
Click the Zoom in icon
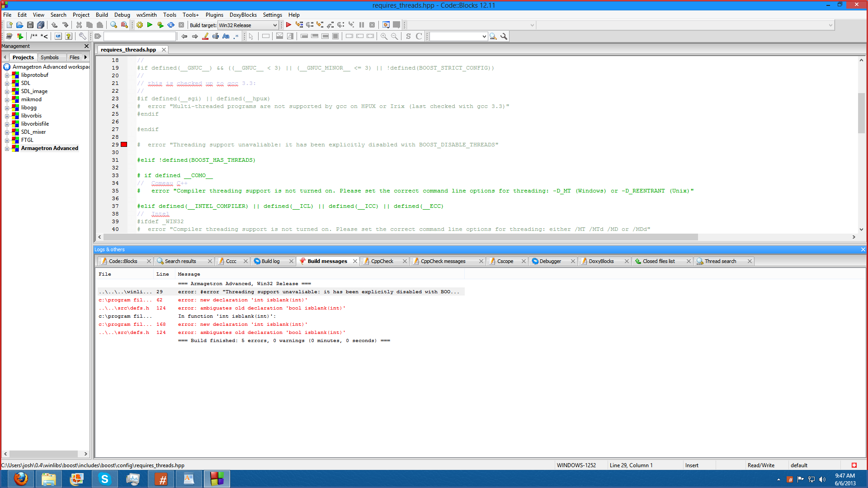[384, 37]
